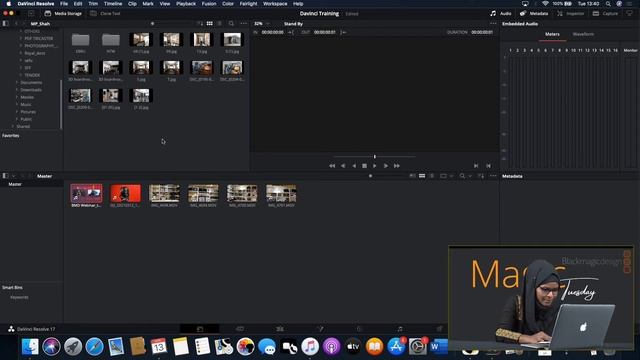Adjust media storage thumbnail size slider

(152, 24)
